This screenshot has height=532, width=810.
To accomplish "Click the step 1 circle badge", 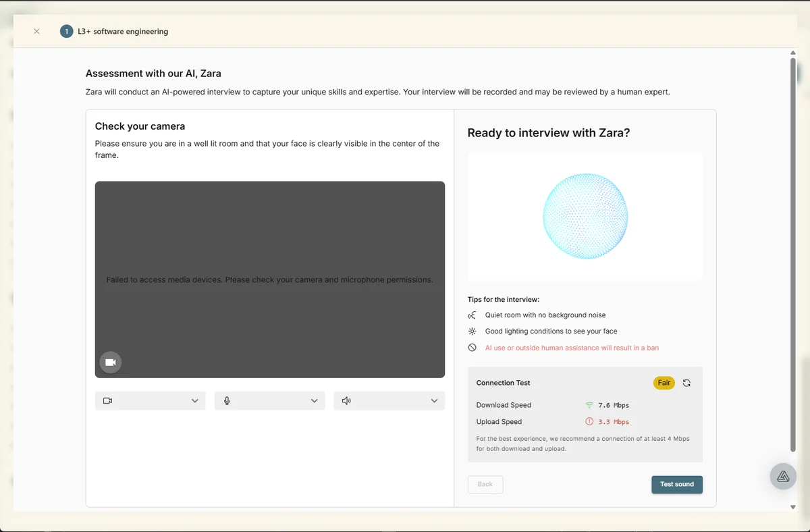I will pos(66,31).
